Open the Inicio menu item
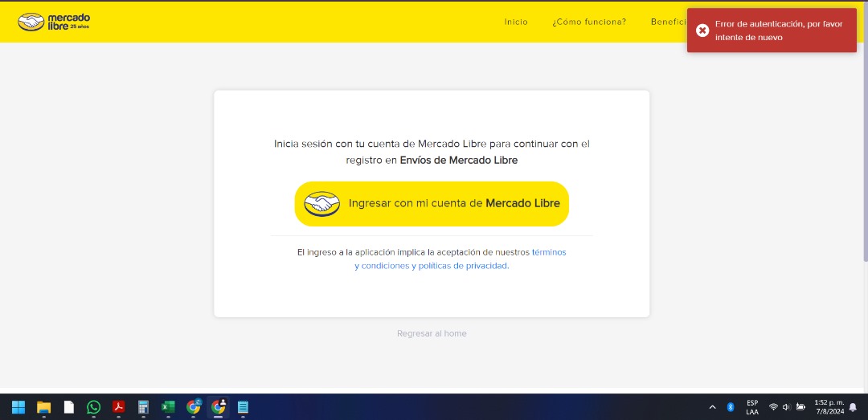 click(516, 22)
